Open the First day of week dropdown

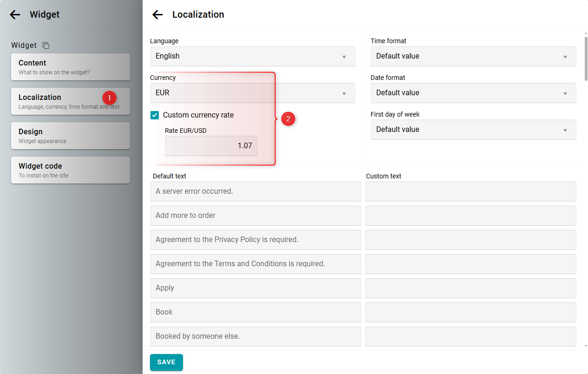(x=473, y=130)
